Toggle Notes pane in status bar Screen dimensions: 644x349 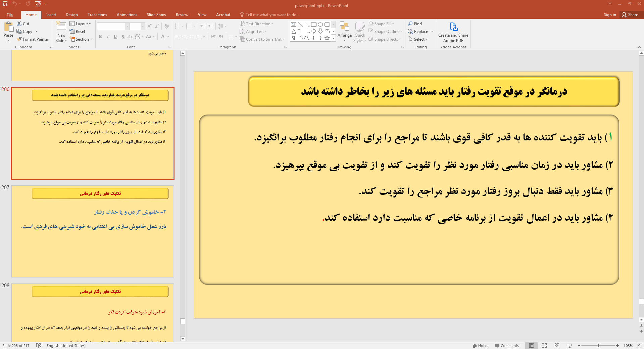[481, 345]
